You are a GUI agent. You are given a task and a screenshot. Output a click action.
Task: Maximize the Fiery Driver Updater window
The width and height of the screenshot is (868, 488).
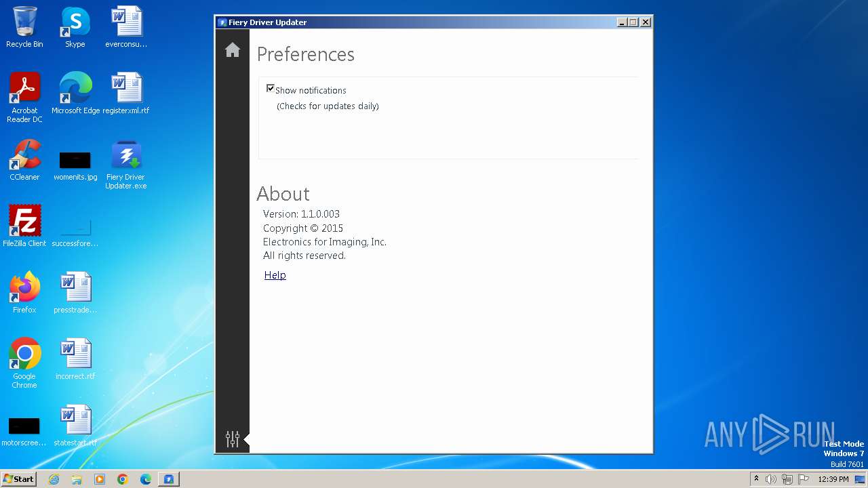(633, 22)
